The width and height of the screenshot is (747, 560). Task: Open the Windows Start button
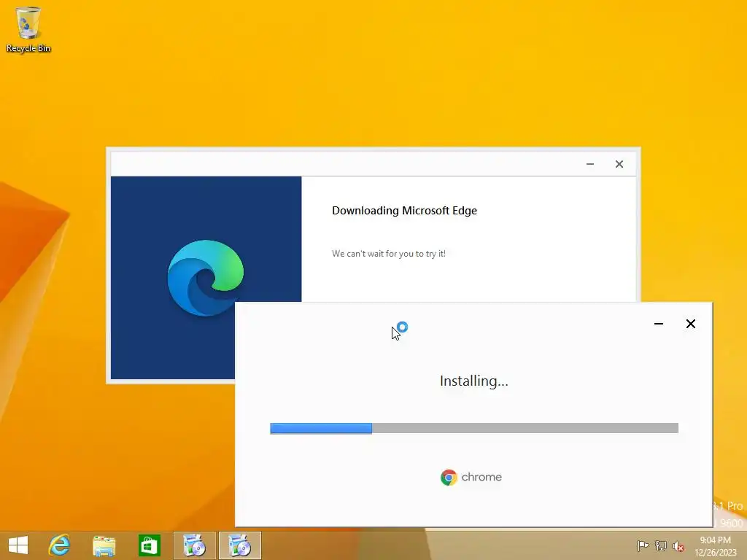tap(18, 545)
